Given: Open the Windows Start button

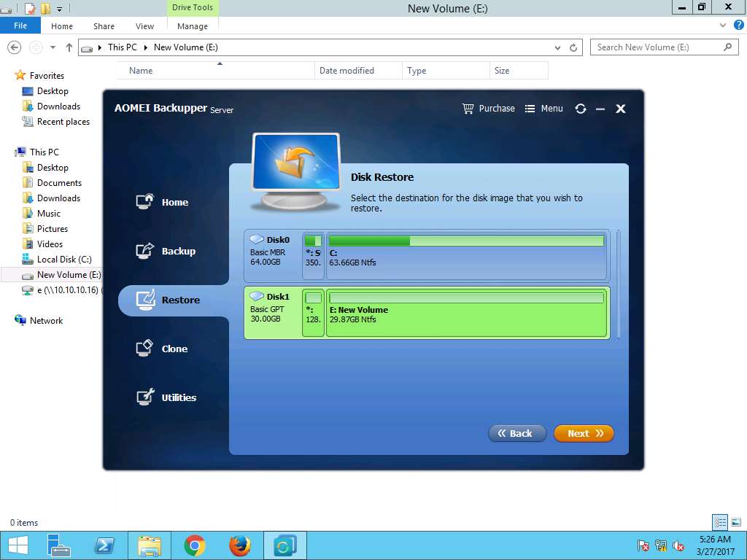Looking at the screenshot, I should 18,545.
